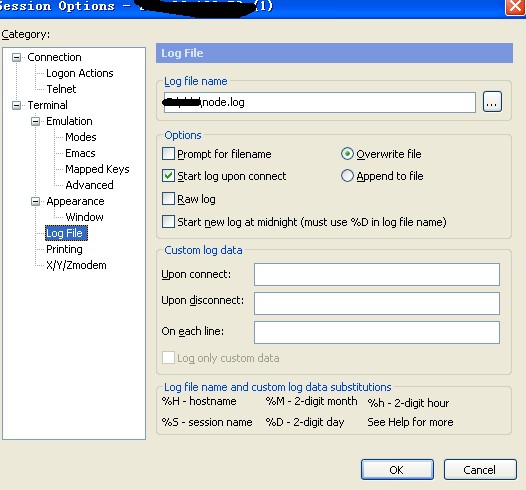The height and width of the screenshot is (490, 526).
Task: Select Advanced under Emulation
Action: pos(89,185)
